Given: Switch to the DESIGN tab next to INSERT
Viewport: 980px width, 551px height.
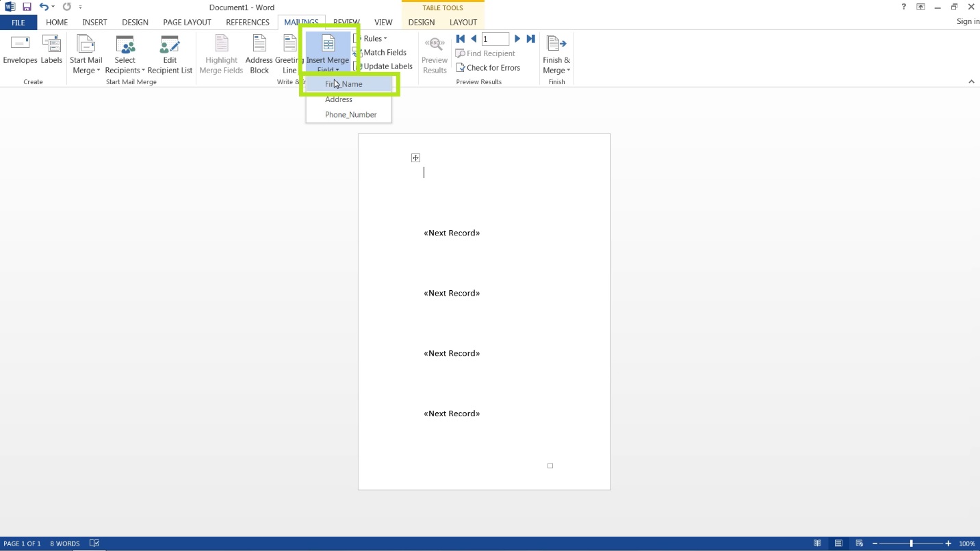Looking at the screenshot, I should pyautogui.click(x=135, y=22).
